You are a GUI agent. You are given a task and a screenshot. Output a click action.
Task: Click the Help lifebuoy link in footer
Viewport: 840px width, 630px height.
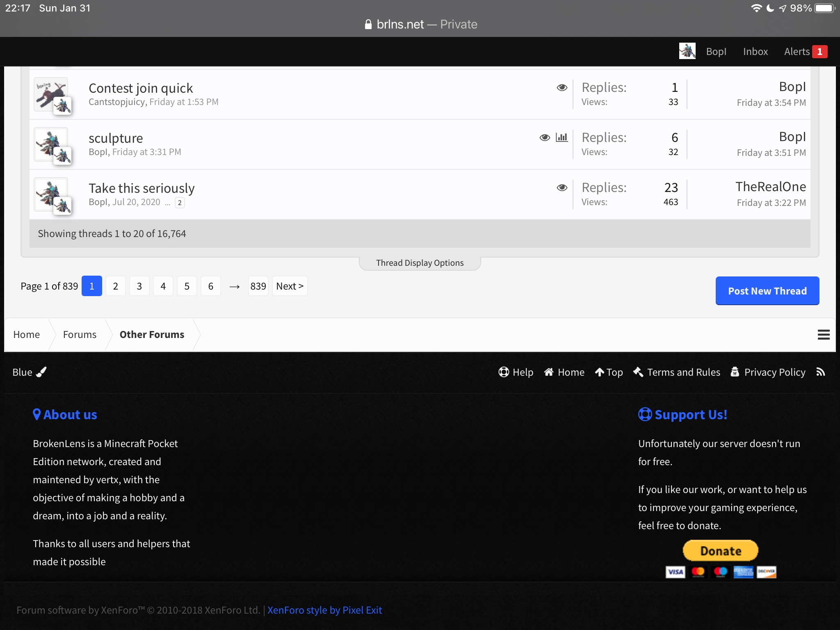click(516, 372)
